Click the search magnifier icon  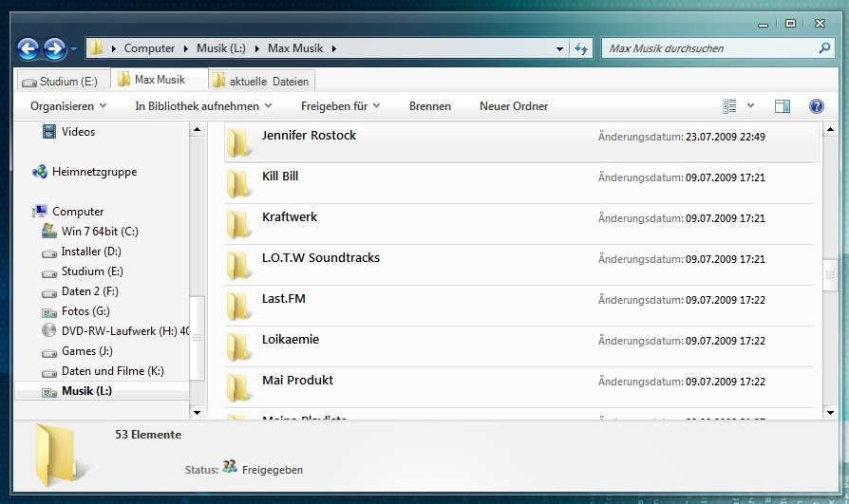tap(824, 48)
